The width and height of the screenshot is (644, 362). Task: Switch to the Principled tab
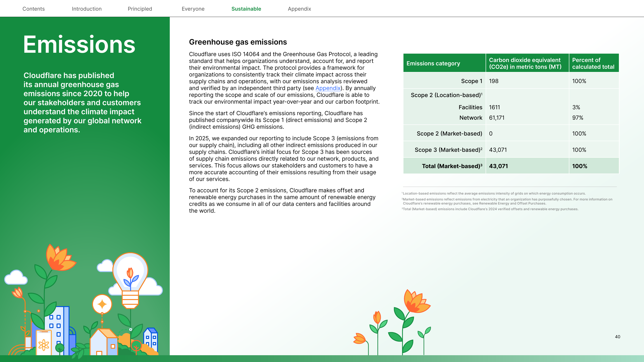tap(140, 9)
